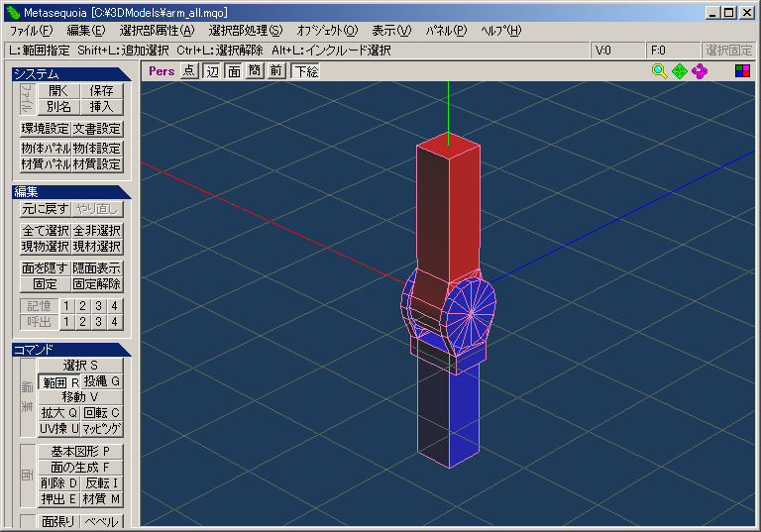Open 文書設定 document settings
Viewport: 761px width, 532px height.
pyautogui.click(x=97, y=129)
